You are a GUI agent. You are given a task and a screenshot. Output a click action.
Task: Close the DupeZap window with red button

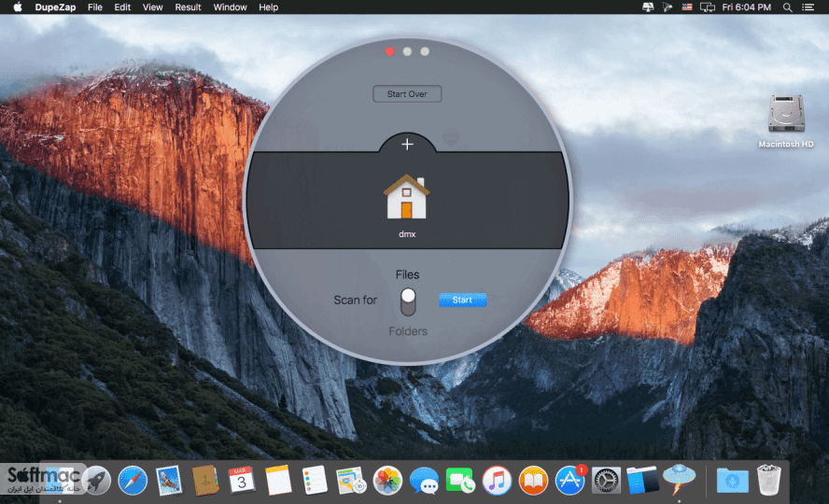[x=389, y=51]
